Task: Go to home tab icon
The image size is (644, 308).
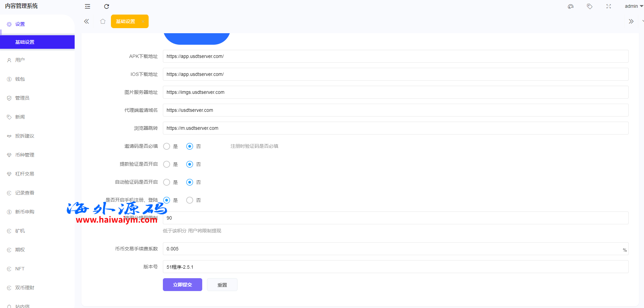Action: (103, 21)
